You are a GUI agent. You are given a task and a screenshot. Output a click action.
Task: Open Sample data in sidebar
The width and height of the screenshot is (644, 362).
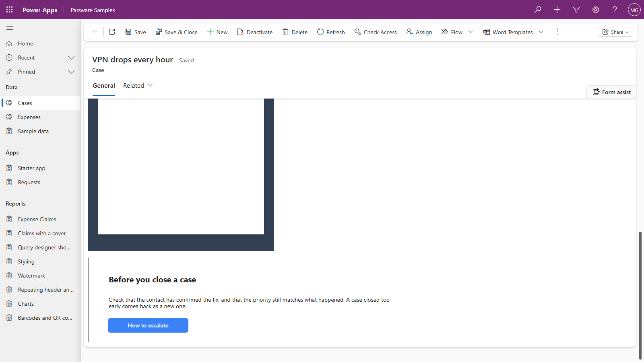tap(40, 131)
